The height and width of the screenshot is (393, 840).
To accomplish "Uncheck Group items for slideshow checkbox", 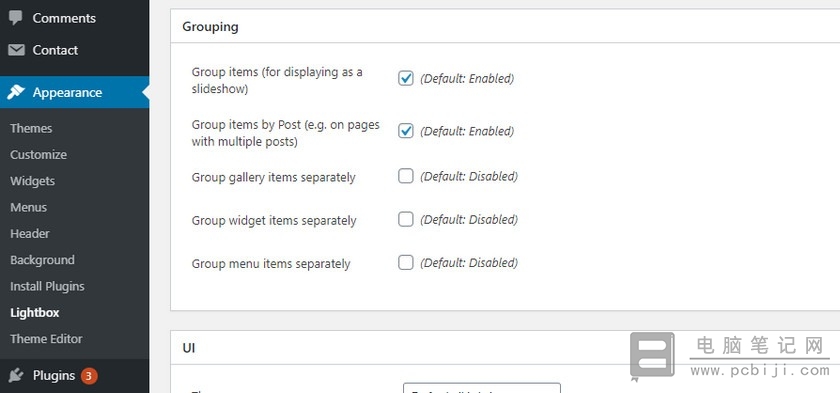I will coord(406,78).
